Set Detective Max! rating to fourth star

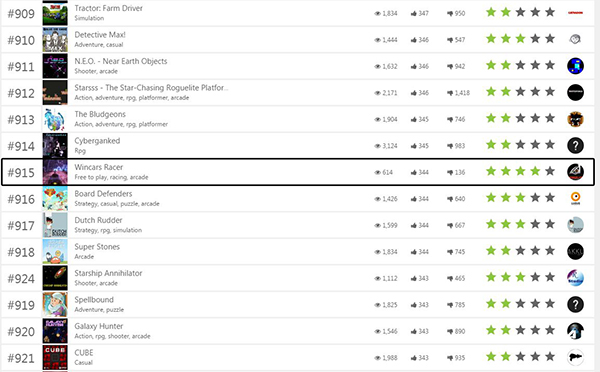[535, 39]
